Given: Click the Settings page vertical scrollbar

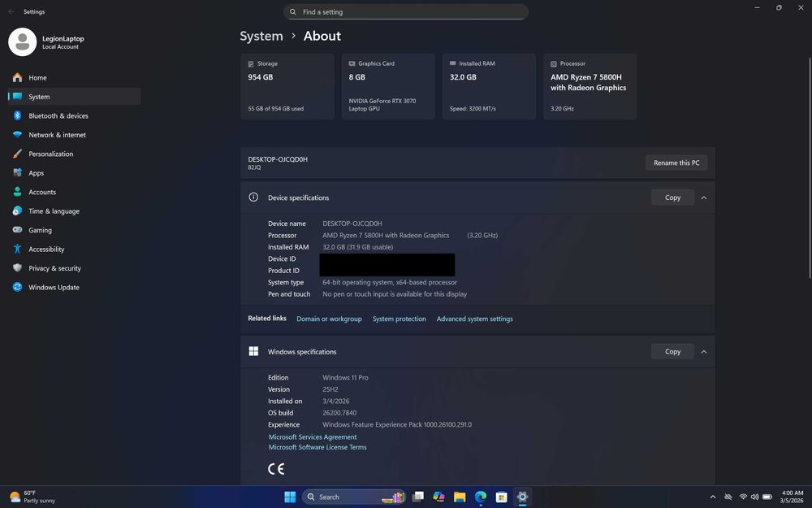Looking at the screenshot, I should click(810, 168).
